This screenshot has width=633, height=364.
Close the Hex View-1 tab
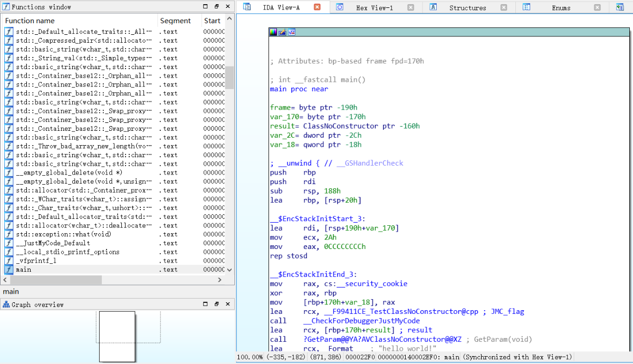pyautogui.click(x=410, y=7)
